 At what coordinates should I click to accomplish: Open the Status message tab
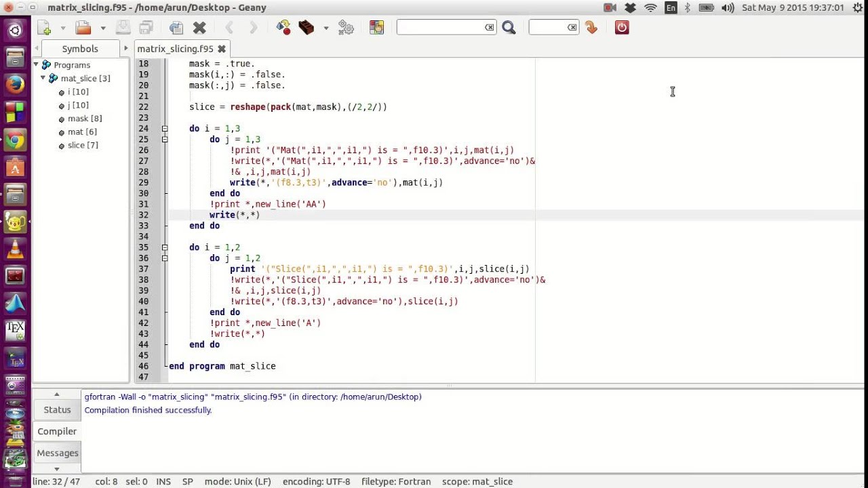(57, 409)
